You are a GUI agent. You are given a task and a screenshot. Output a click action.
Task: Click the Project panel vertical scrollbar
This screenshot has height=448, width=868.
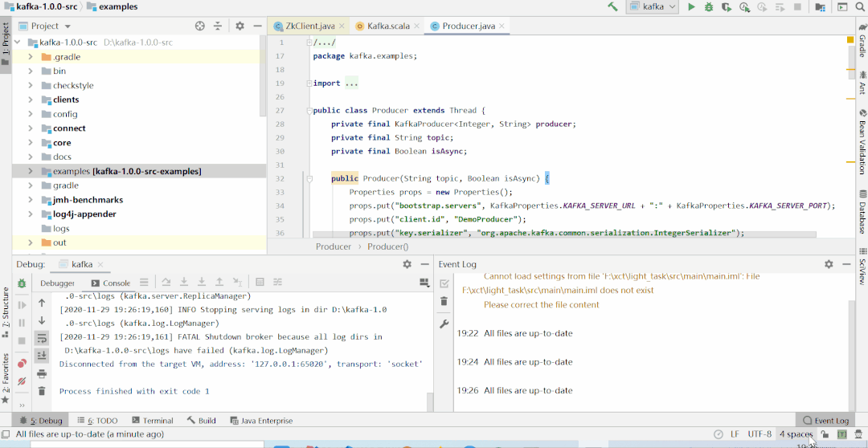pos(262,77)
